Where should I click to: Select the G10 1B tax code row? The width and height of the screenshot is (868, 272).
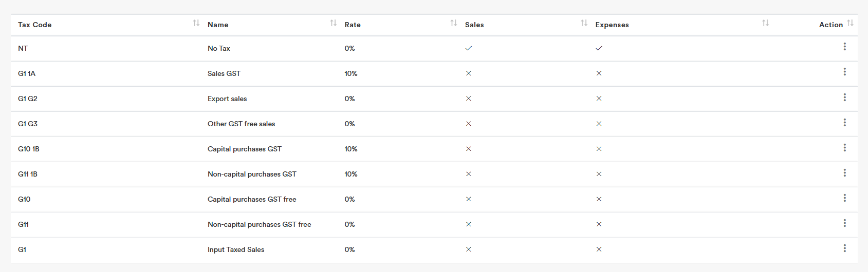pyautogui.click(x=29, y=149)
